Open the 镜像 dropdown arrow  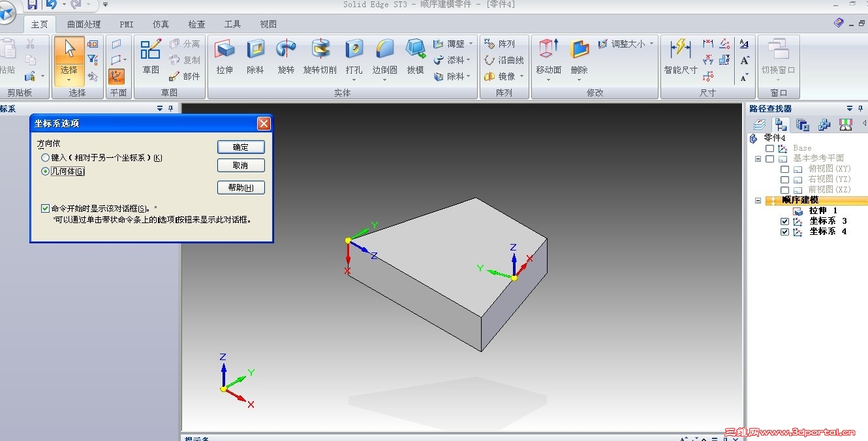pos(521,76)
